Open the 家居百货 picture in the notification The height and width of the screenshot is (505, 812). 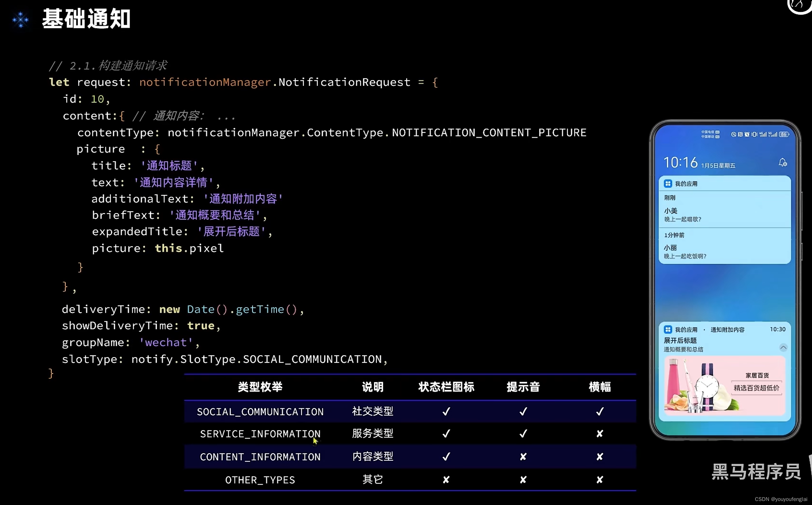click(x=724, y=386)
